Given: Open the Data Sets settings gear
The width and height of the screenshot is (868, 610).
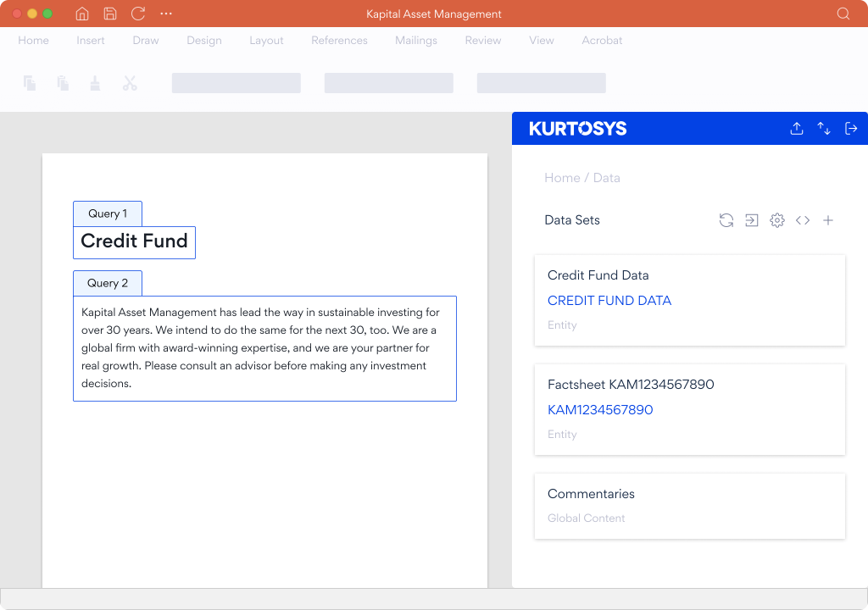Looking at the screenshot, I should pos(777,220).
